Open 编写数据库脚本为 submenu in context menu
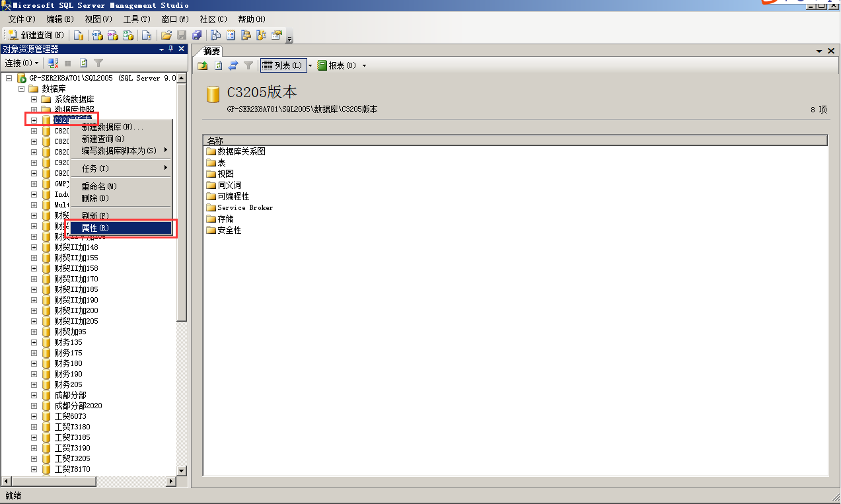This screenshot has height=504, width=841. 122,151
